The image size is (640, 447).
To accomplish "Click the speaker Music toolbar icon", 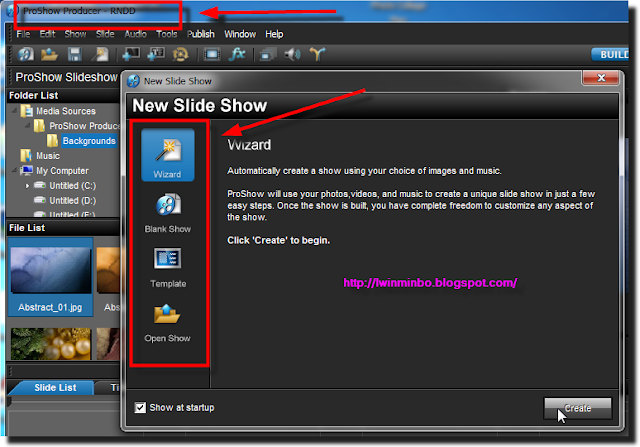I will click(292, 54).
